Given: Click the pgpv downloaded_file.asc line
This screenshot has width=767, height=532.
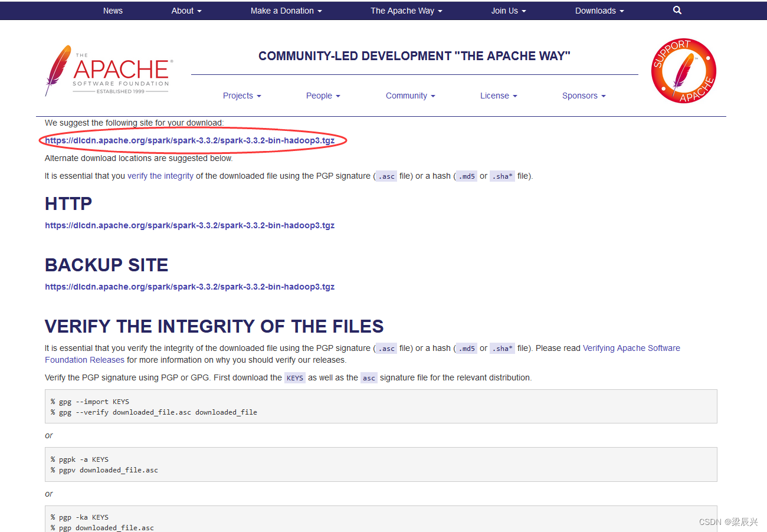Looking at the screenshot, I should coord(104,470).
